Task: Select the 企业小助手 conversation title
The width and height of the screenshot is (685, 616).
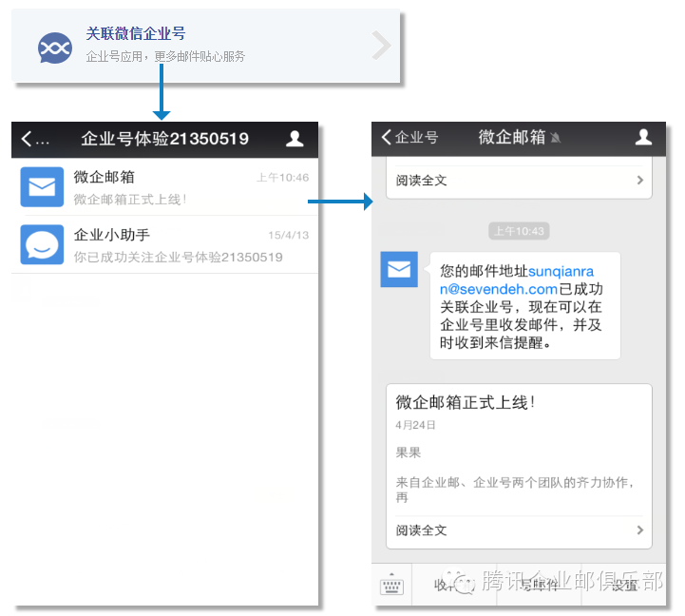Action: (111, 235)
